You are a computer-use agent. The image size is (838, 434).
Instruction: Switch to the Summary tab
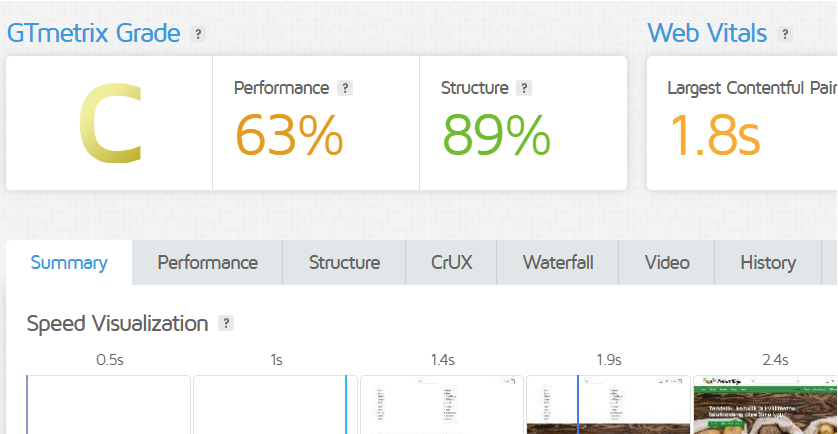point(69,263)
